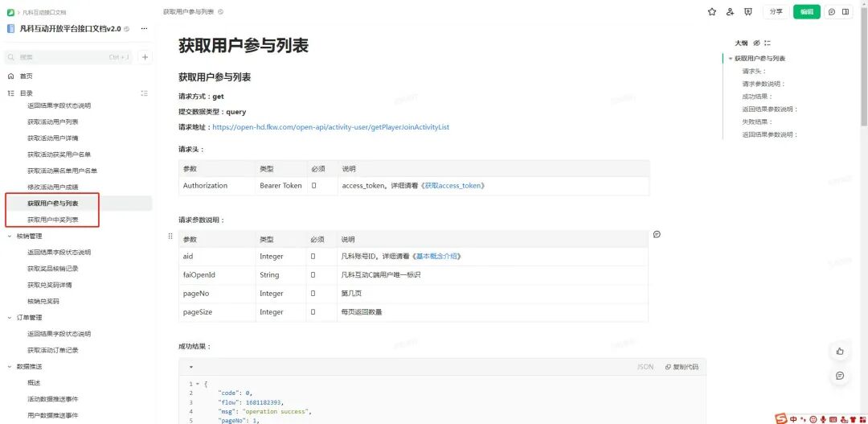This screenshot has width=868, height=424.
Task: Click the outline settings icon next to 大纲
Action: pos(768,43)
